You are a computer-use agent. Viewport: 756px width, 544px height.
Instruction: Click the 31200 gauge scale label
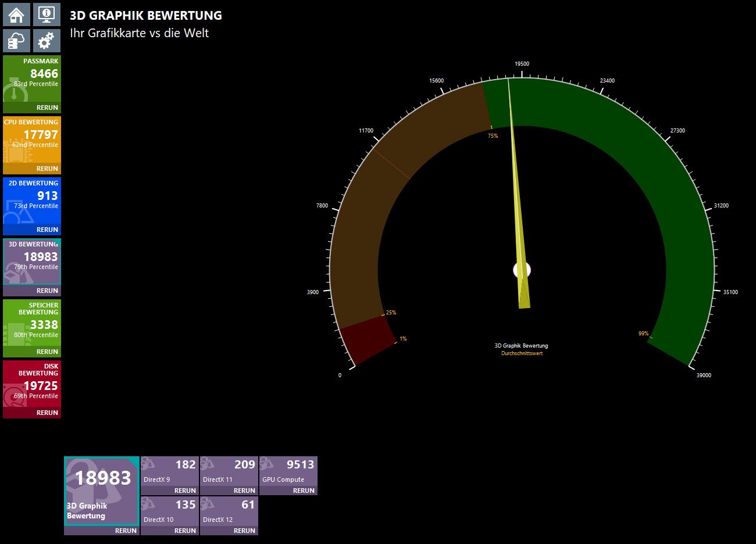(x=721, y=206)
